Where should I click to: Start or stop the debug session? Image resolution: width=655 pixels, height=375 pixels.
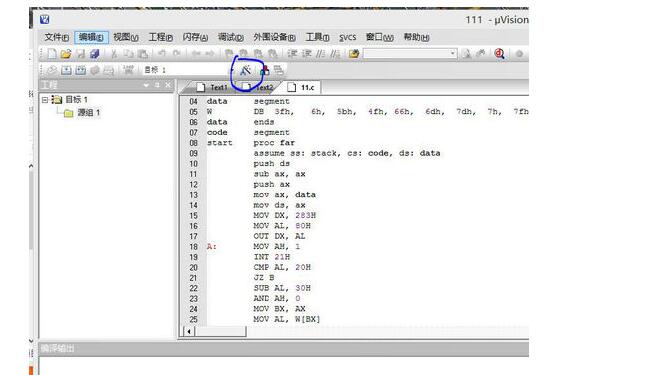tap(500, 53)
